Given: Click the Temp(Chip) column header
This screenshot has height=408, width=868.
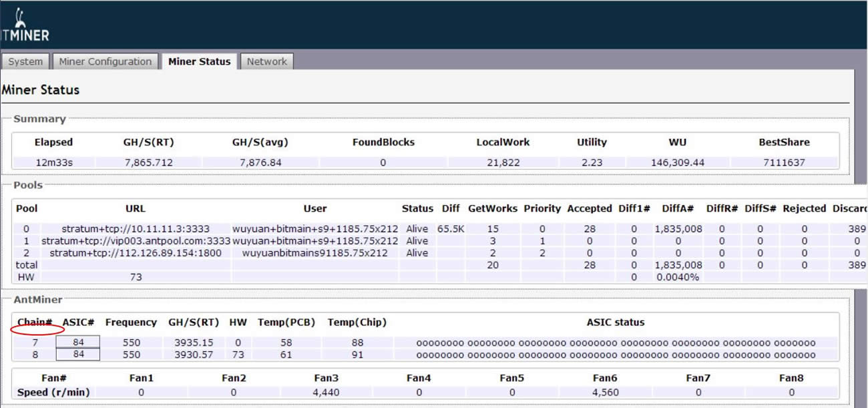Looking at the screenshot, I should [x=357, y=322].
